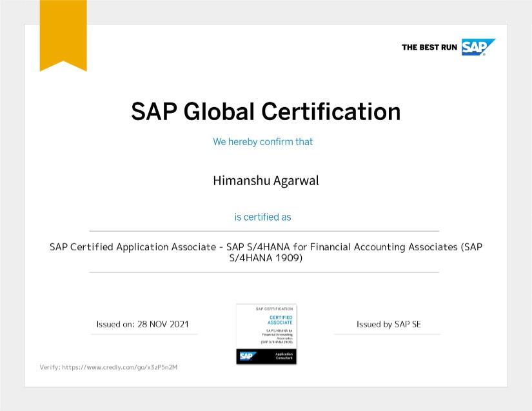Select the SAP certification badge image
Screen dimensions: 532x411
[266, 334]
